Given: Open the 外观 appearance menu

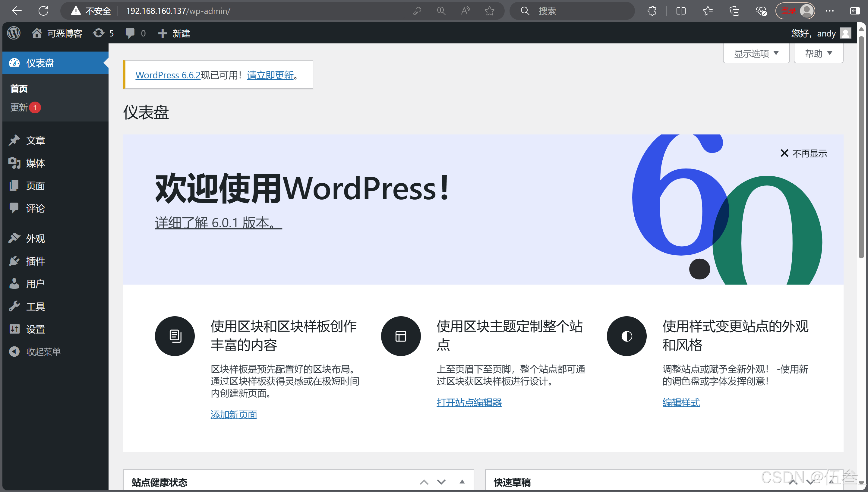Looking at the screenshot, I should pos(55,238).
